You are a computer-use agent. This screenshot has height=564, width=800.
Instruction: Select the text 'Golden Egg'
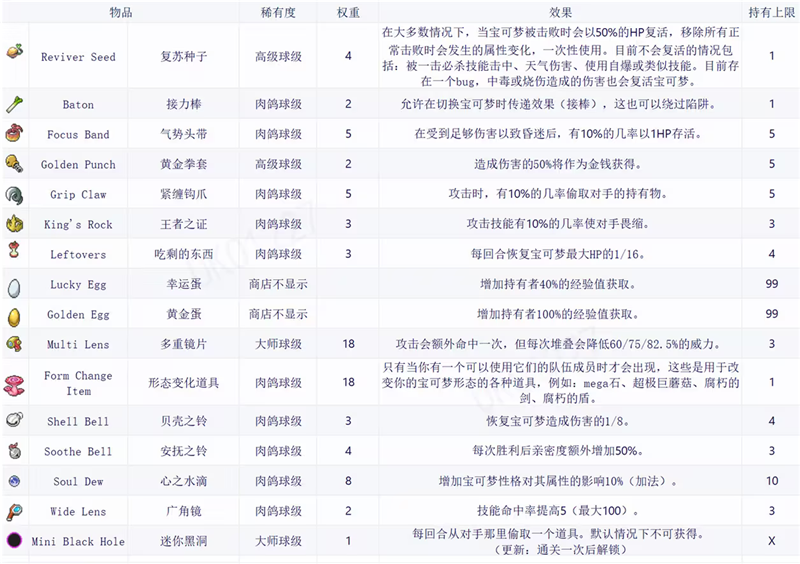click(x=78, y=314)
